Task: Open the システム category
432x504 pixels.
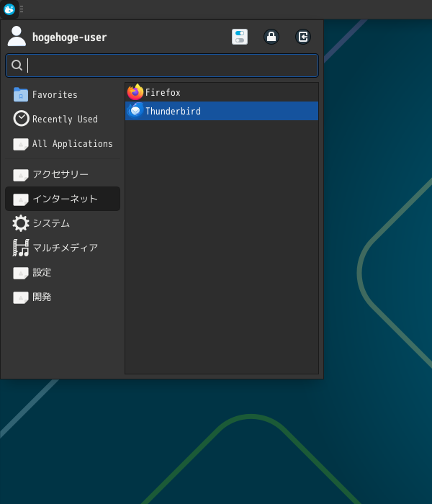Action: coord(63,223)
